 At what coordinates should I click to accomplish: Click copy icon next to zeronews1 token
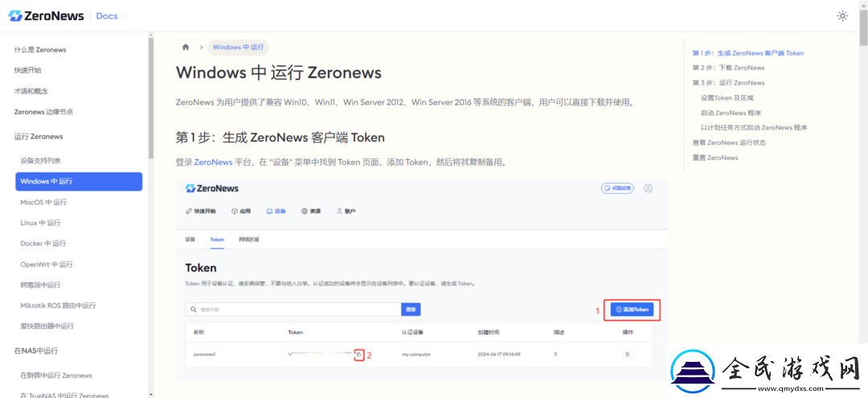359,355
